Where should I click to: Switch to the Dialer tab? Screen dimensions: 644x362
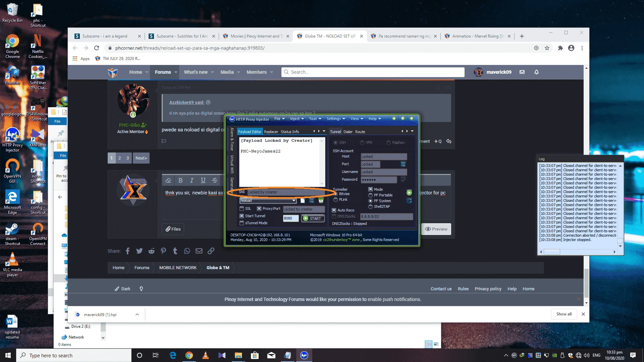[x=348, y=132]
